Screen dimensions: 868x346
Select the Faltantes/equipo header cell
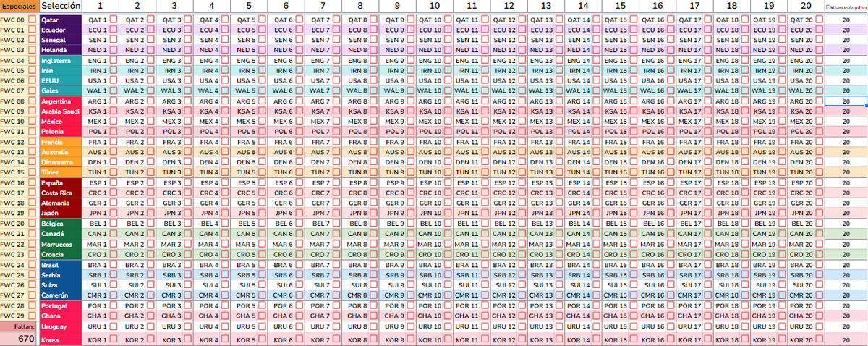(x=845, y=7)
